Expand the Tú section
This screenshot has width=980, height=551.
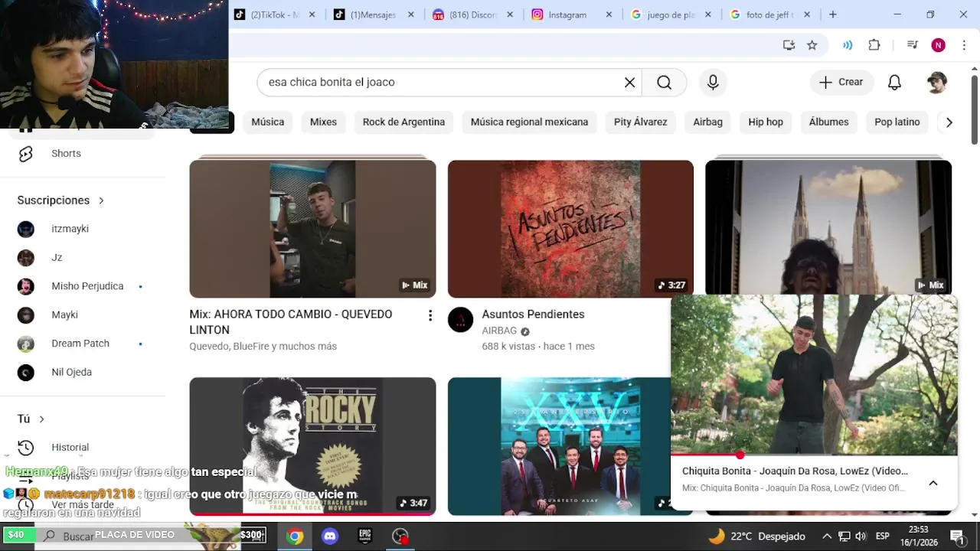(x=31, y=419)
